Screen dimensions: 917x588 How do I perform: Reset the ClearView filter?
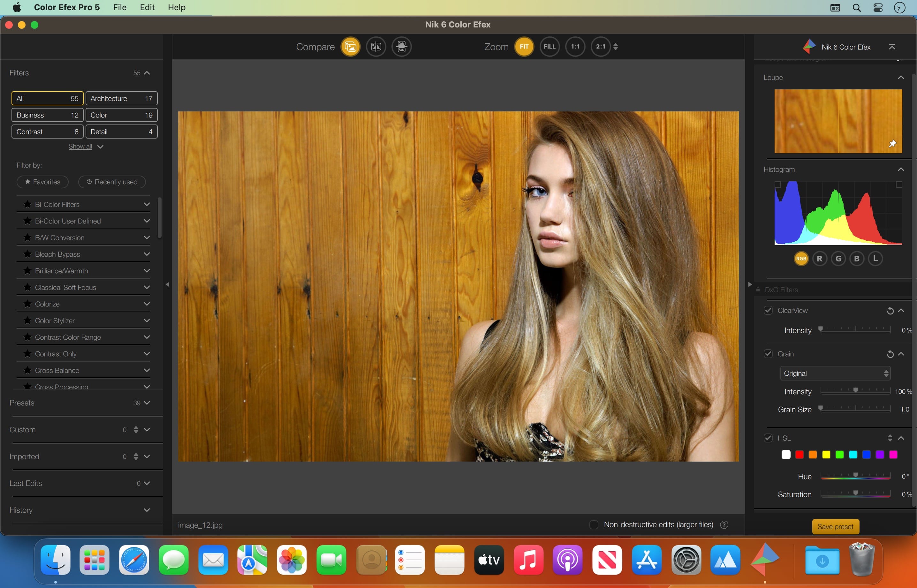click(890, 311)
